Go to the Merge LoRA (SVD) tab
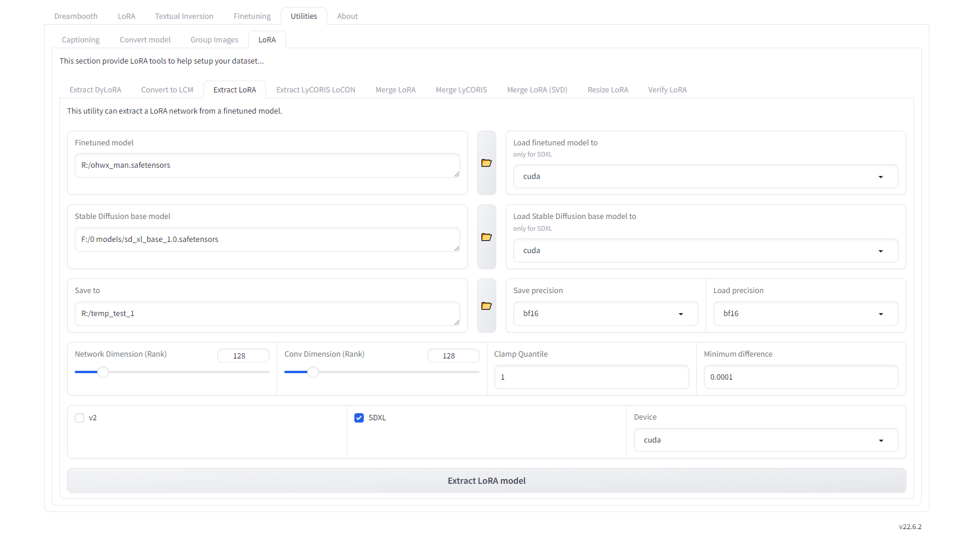The image size is (980, 555). click(x=537, y=90)
